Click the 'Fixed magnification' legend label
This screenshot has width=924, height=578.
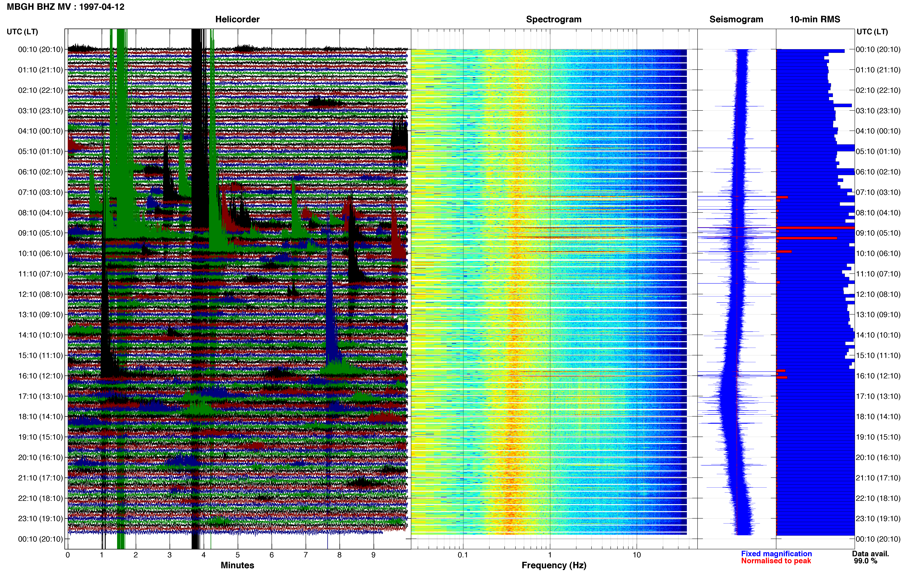(x=776, y=554)
